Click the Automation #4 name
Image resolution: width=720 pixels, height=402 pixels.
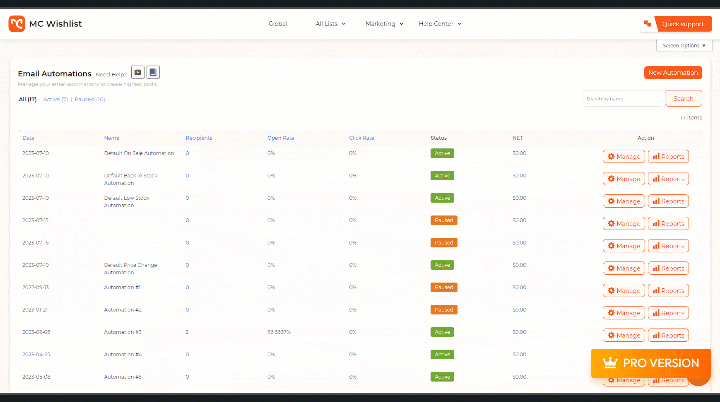click(x=123, y=354)
